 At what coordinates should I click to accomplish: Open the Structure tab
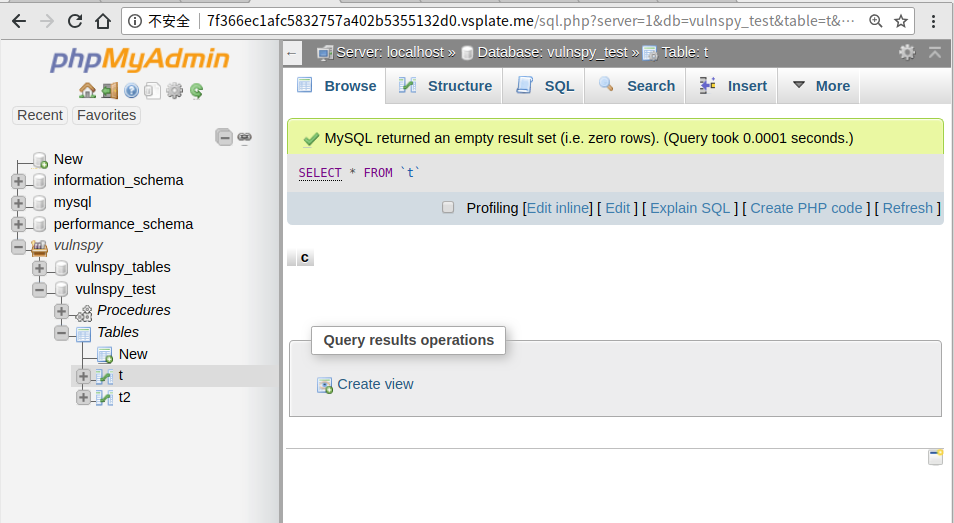pos(444,86)
